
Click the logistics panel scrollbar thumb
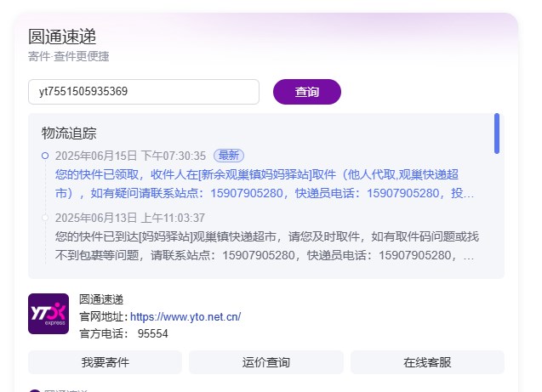coord(497,134)
